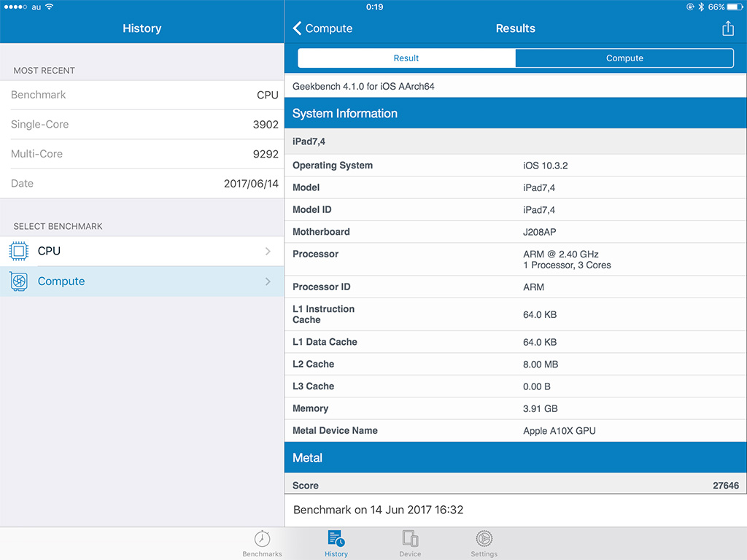Screen dimensions: 747x560
Task: Tap the Wi-Fi status icon
Action: point(49,7)
